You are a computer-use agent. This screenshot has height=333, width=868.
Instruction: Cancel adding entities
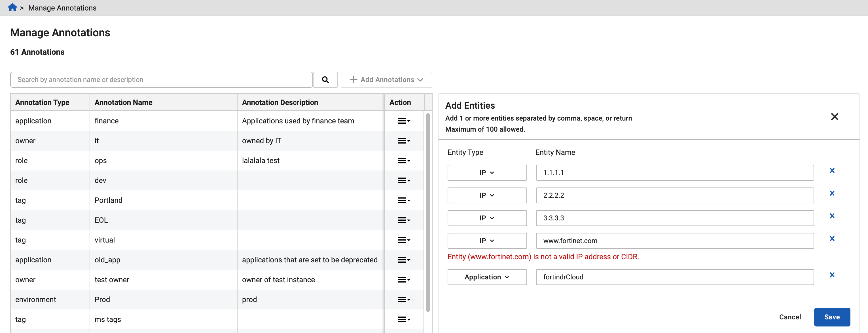click(x=790, y=317)
